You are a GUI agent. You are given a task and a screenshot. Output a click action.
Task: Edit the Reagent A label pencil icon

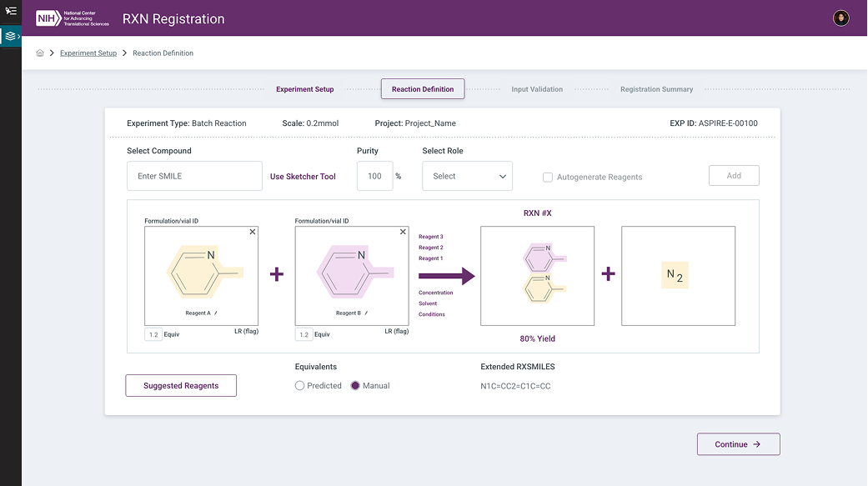215,313
